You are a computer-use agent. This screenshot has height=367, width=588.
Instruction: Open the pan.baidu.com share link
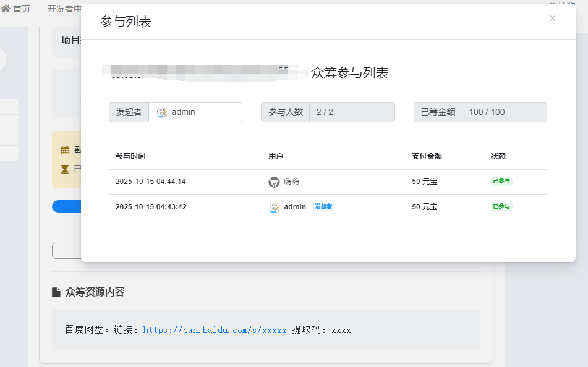tap(215, 331)
